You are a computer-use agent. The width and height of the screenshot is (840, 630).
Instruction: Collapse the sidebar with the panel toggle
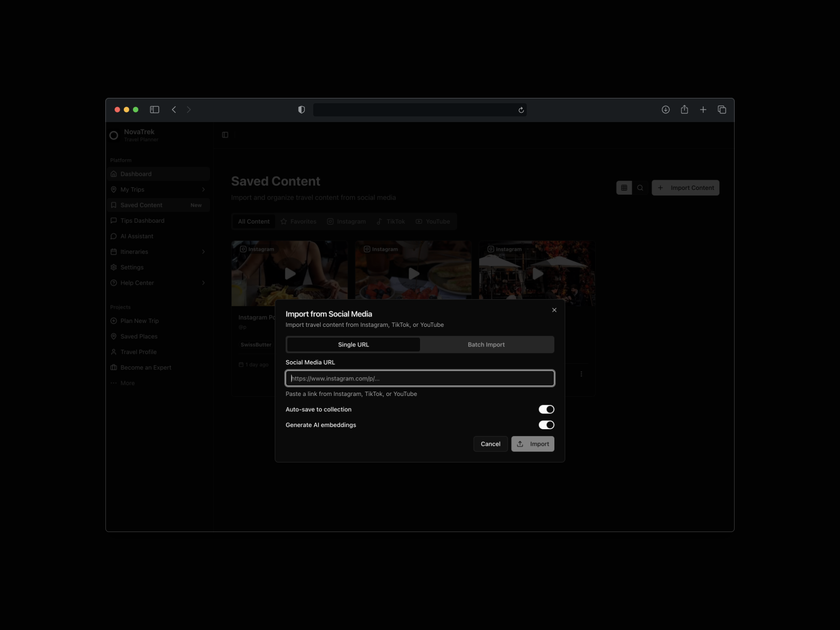coord(225,135)
